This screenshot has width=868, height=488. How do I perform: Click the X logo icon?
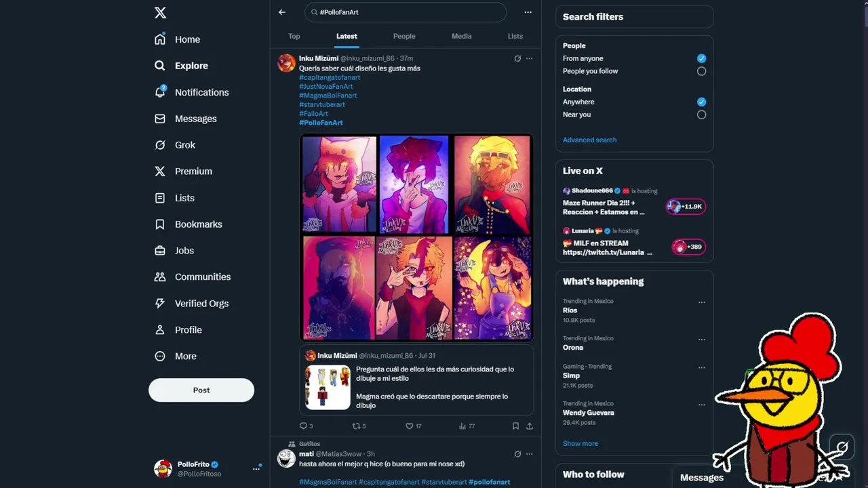point(160,13)
